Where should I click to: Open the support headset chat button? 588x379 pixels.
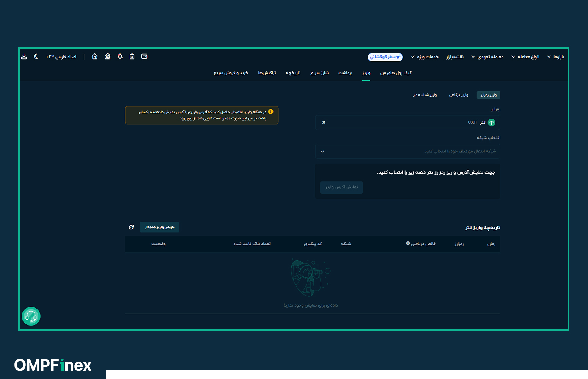31,316
